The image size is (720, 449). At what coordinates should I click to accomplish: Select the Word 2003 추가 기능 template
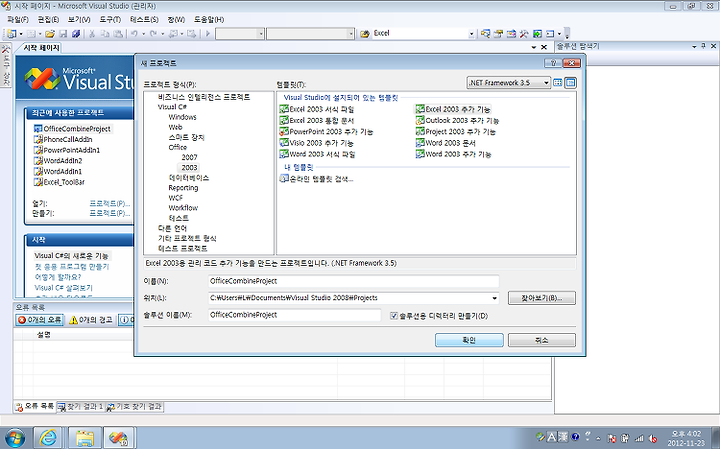tap(453, 154)
